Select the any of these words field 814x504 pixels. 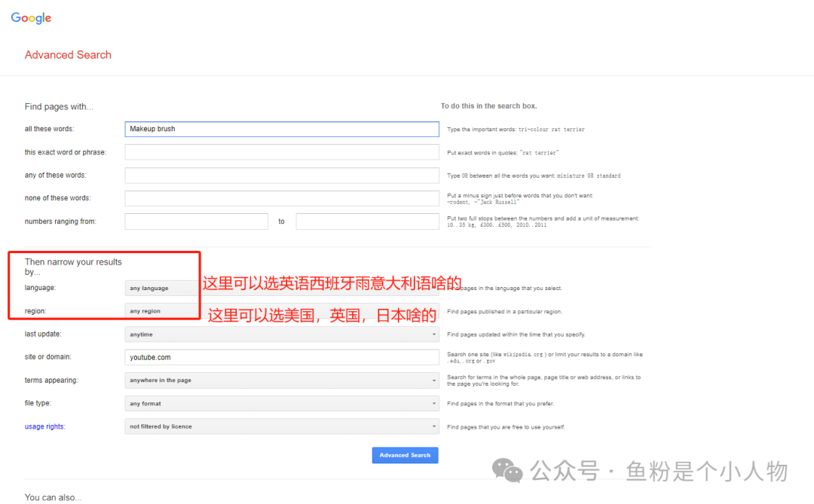point(282,175)
